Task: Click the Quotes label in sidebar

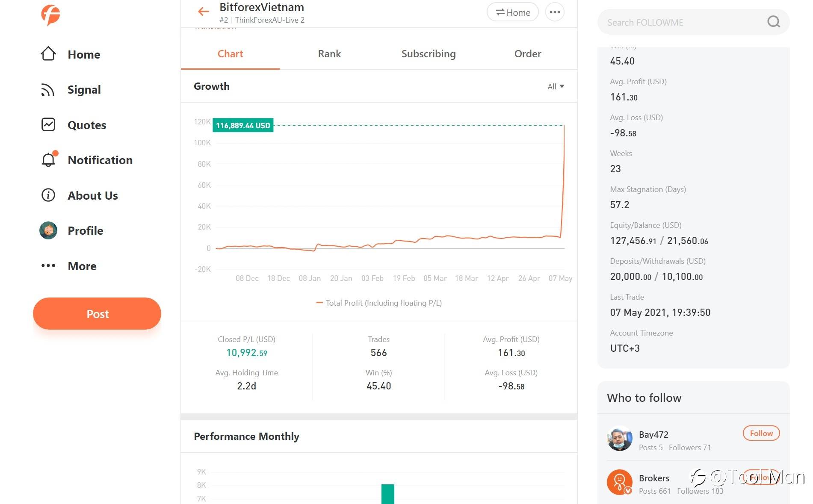Action: 87,125
